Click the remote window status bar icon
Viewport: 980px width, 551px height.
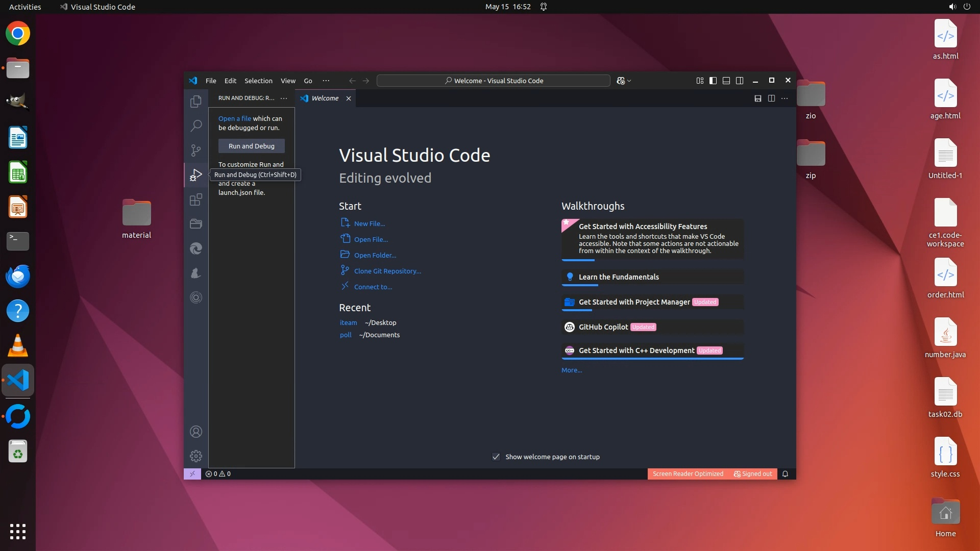point(192,473)
